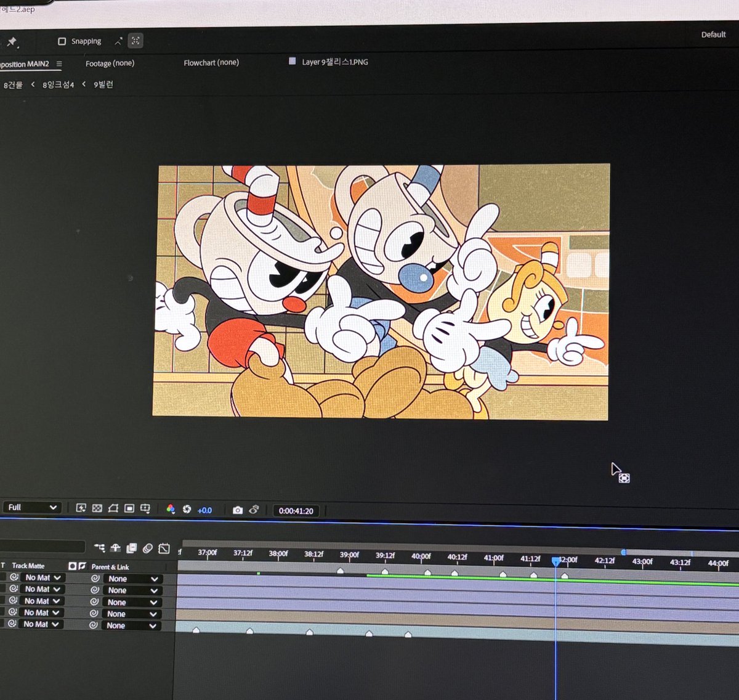The image size is (739, 700).
Task: Open the Default workspace
Action: [713, 35]
